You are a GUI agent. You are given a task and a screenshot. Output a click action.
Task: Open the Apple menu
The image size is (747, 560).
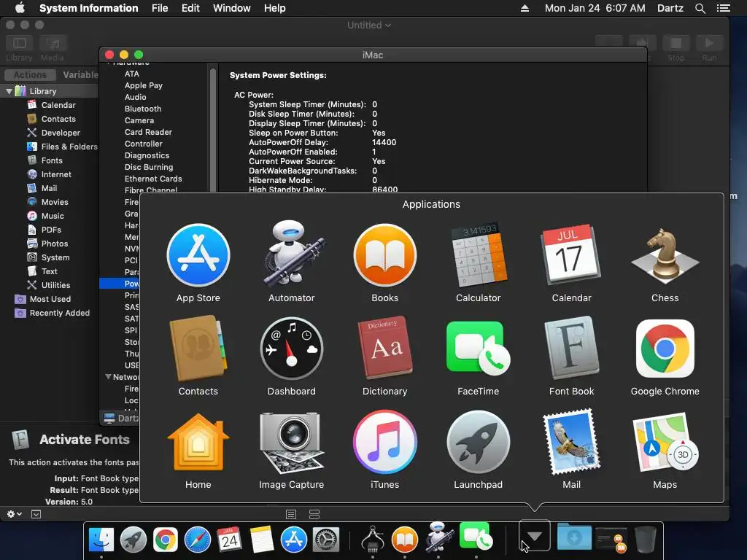pyautogui.click(x=20, y=8)
